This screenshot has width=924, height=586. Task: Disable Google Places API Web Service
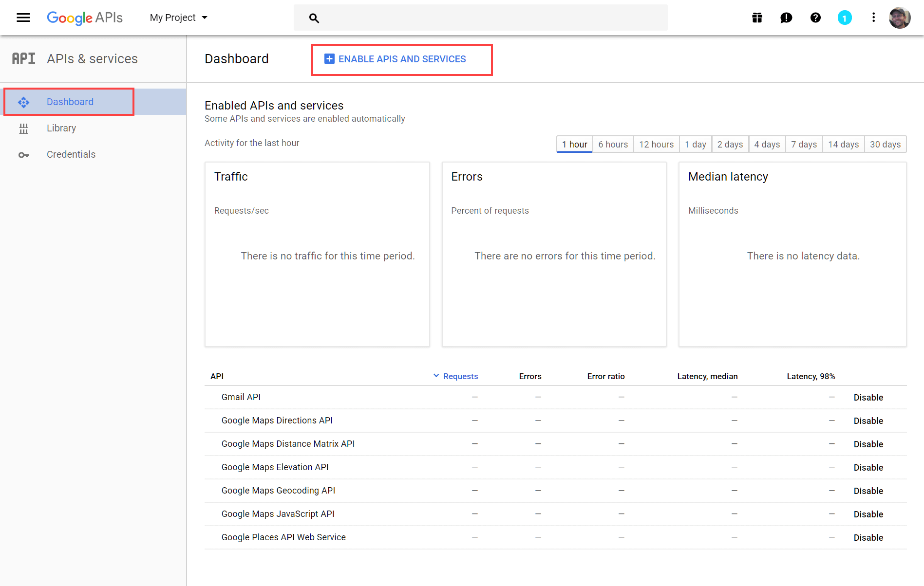868,538
